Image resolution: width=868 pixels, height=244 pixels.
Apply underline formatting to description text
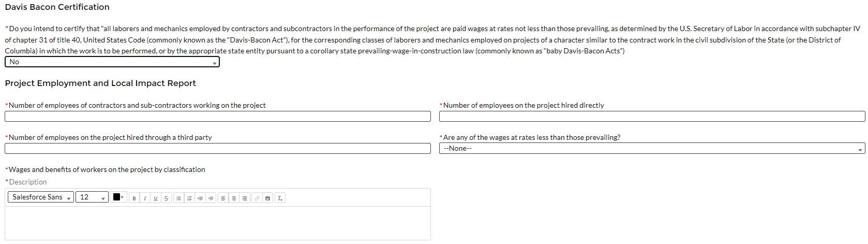click(155, 198)
